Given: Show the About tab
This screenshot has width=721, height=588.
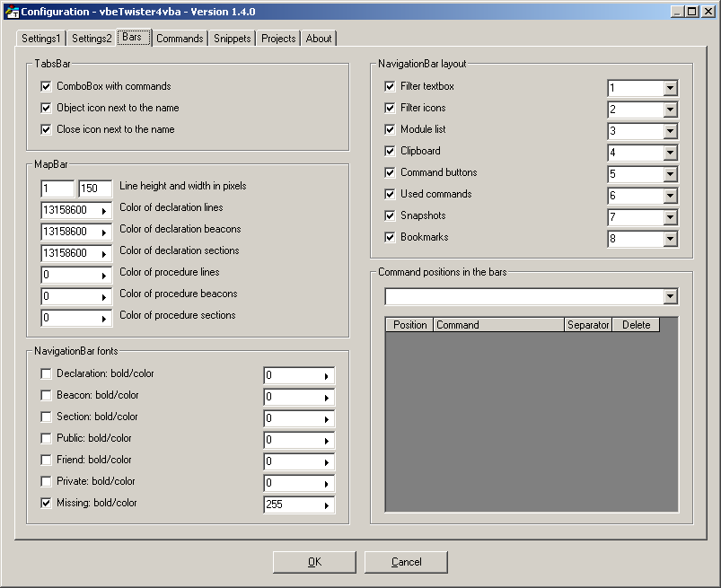Looking at the screenshot, I should (319, 39).
